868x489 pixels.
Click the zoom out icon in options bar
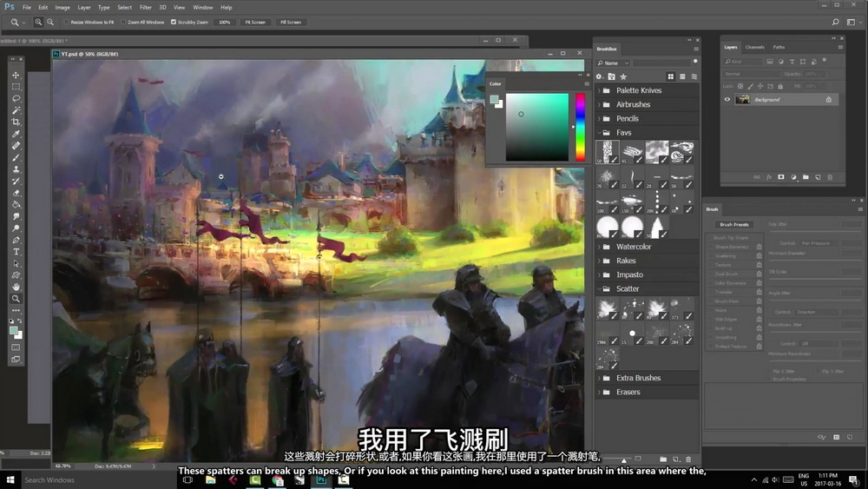pyautogui.click(x=50, y=23)
